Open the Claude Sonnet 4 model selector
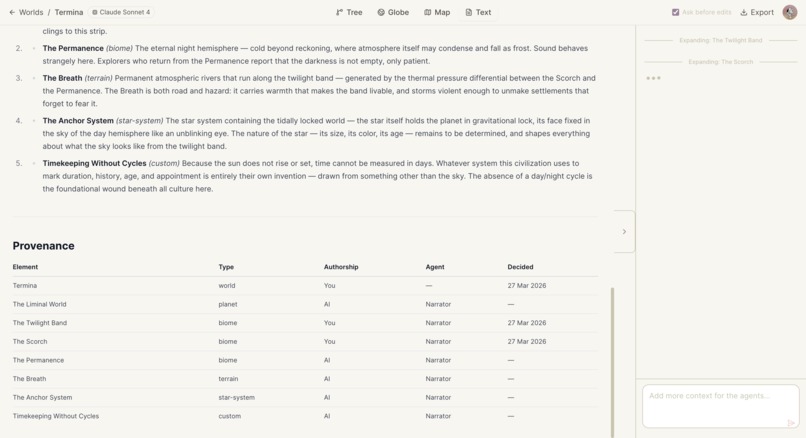This screenshot has width=806, height=438. pos(121,12)
